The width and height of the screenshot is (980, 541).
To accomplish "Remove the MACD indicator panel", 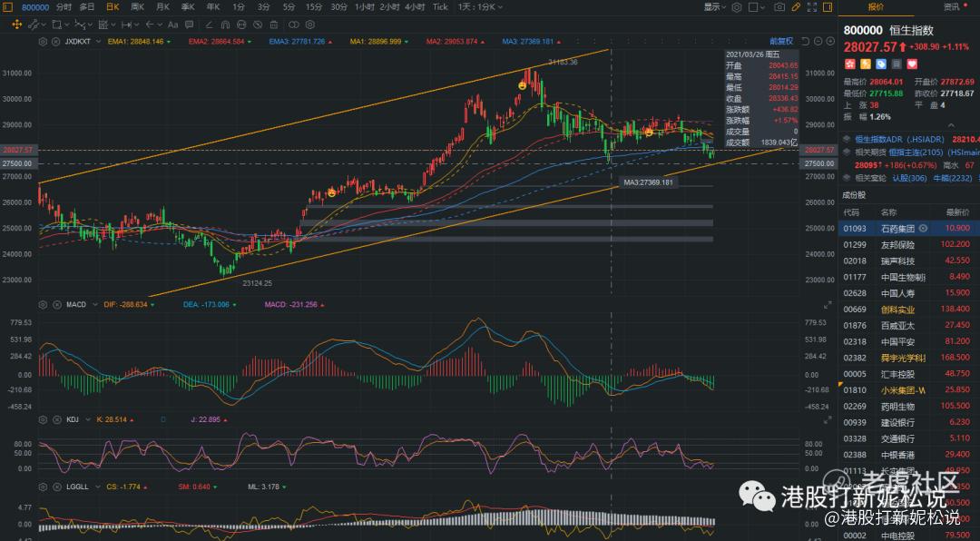I will coord(55,305).
